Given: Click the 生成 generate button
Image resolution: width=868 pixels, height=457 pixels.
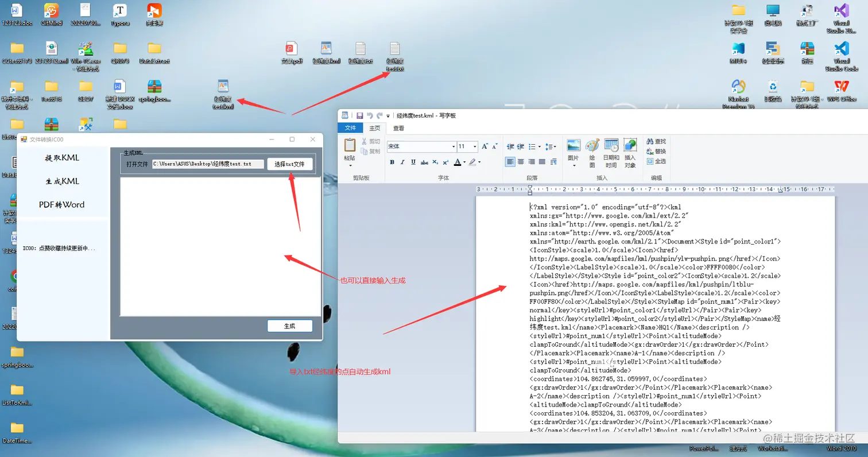Looking at the screenshot, I should (290, 326).
